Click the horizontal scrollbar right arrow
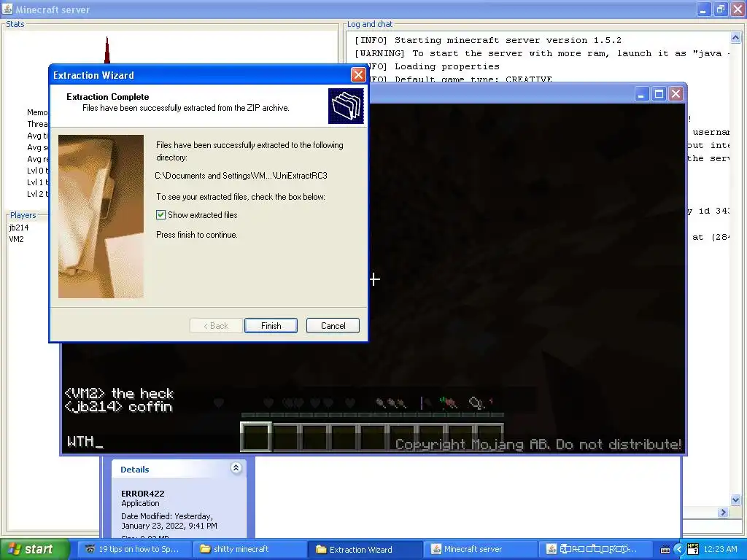747x560 pixels. pos(724,513)
